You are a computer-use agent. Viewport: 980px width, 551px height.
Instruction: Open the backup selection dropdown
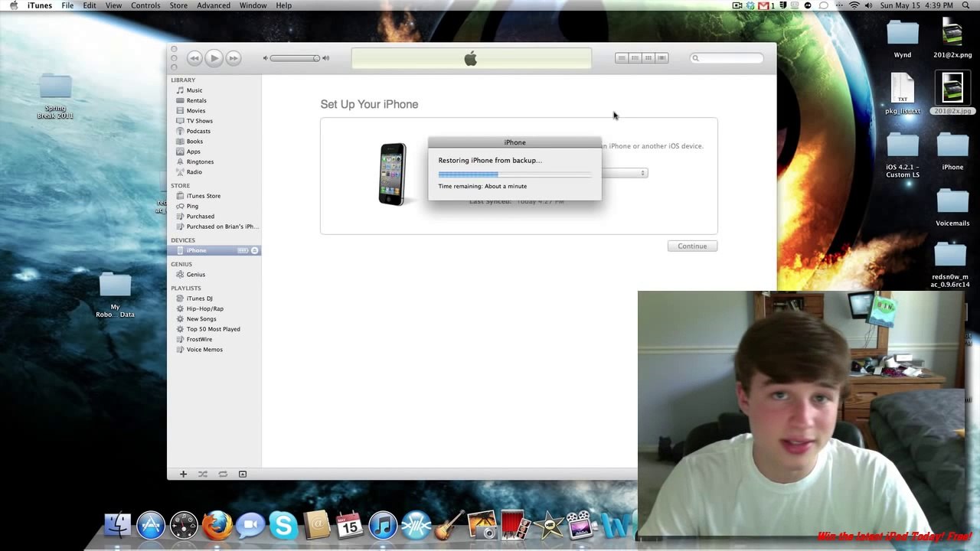click(625, 173)
